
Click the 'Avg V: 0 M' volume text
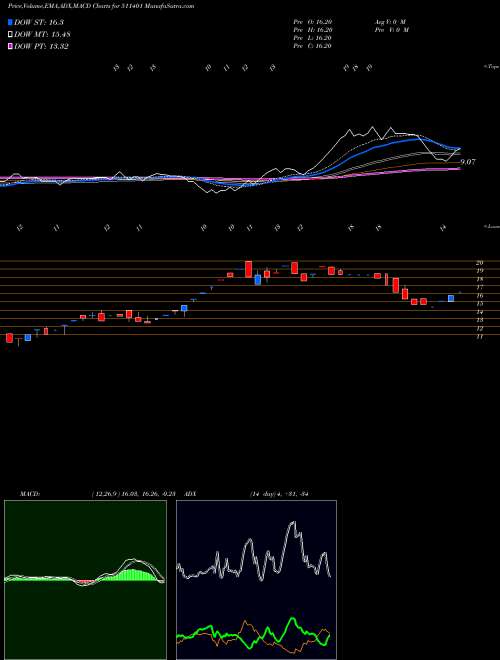click(x=390, y=22)
